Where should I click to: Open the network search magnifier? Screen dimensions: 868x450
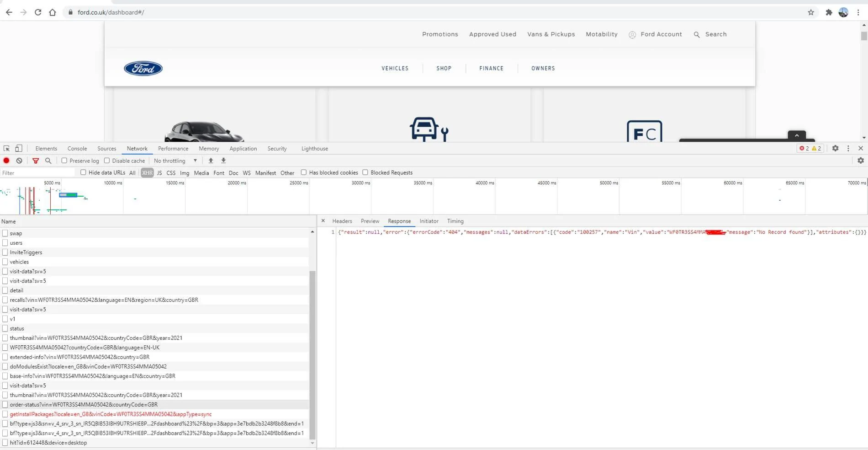pyautogui.click(x=48, y=161)
